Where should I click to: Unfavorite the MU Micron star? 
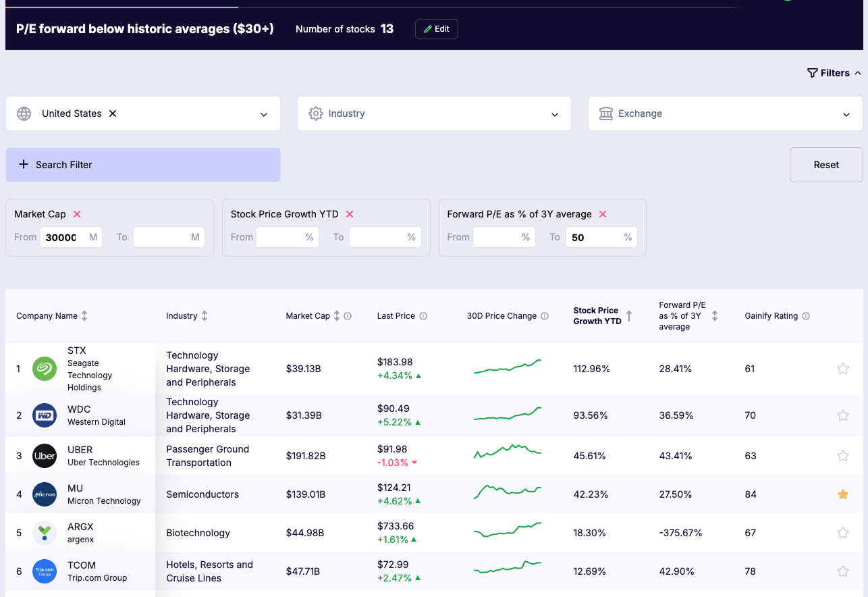click(x=843, y=494)
